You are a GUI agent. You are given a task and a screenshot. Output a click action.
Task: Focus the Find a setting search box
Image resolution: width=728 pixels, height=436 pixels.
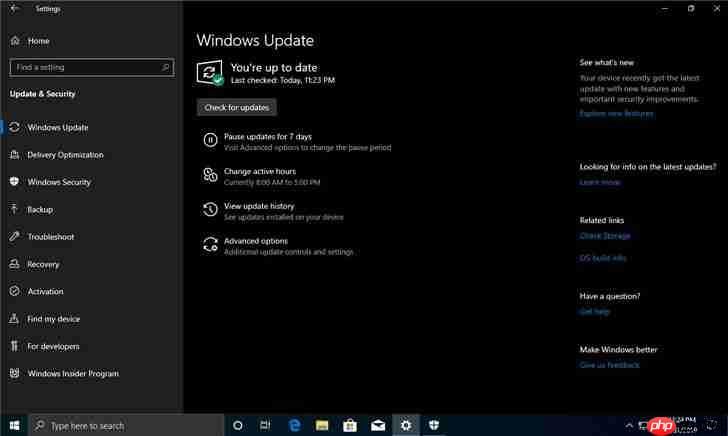[91, 67]
